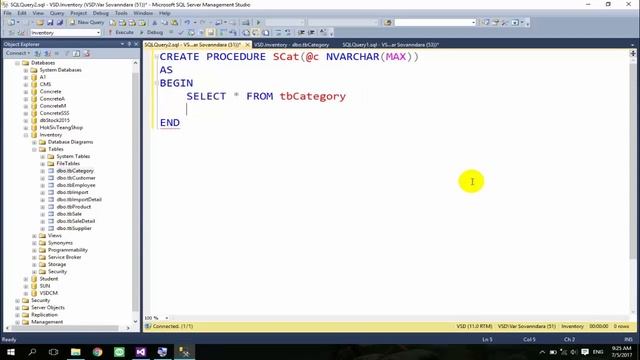Close the Object Explorer panel

[x=136, y=44]
